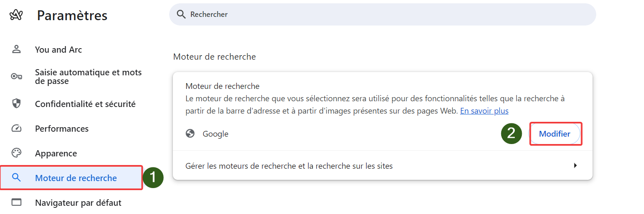
Task: Click the globe icon next to Google
Action: 190,134
